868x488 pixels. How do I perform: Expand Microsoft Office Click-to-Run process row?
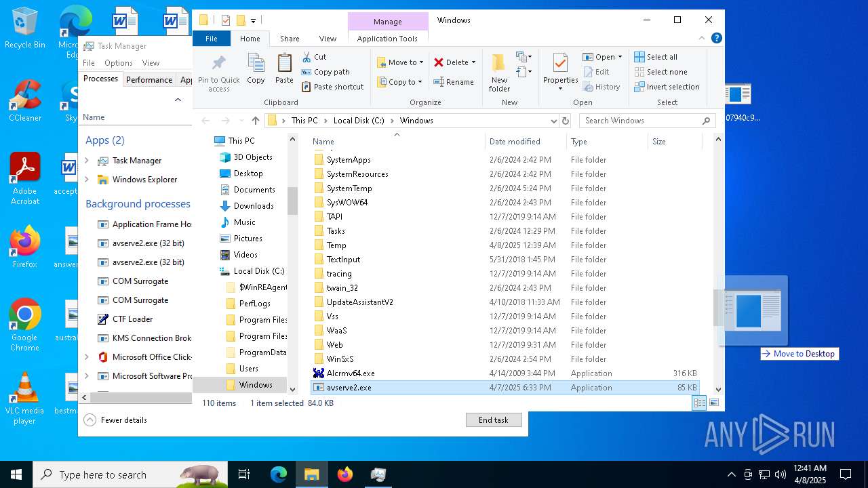pyautogui.click(x=86, y=357)
